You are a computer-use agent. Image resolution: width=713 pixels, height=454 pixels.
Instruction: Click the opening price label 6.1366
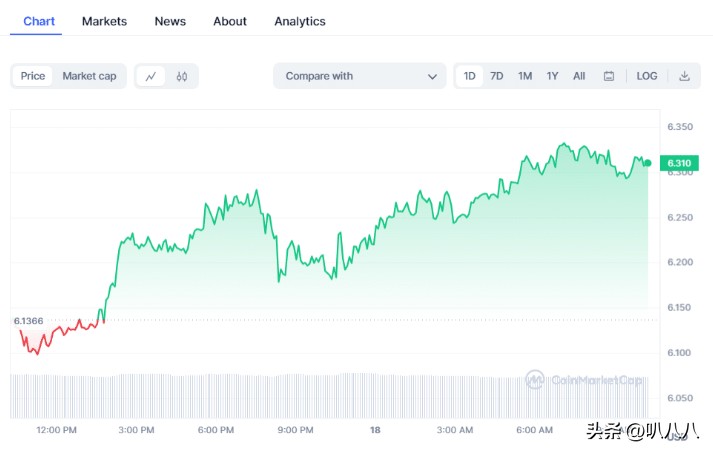click(28, 321)
